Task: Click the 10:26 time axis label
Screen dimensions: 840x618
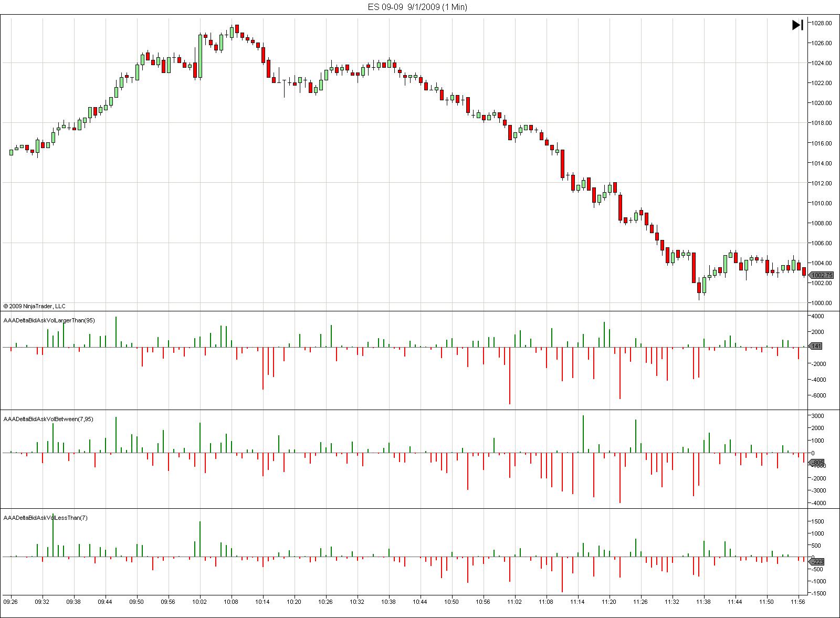Action: [x=325, y=602]
